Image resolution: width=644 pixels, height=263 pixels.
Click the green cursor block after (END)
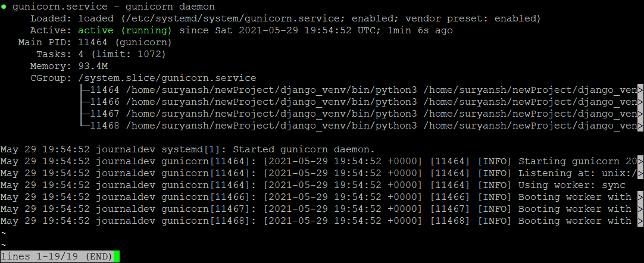pos(116,256)
